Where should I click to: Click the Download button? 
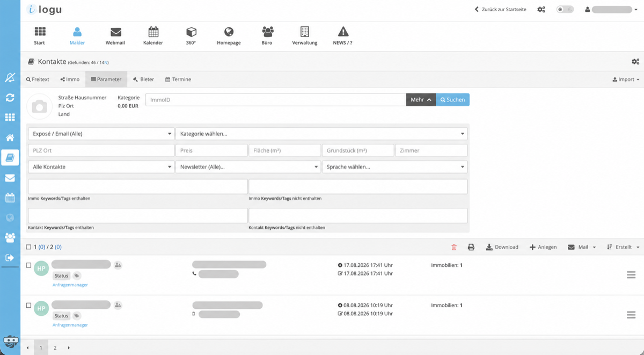[x=502, y=247]
